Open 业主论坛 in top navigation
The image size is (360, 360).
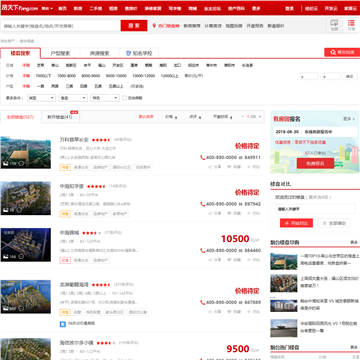tap(212, 8)
